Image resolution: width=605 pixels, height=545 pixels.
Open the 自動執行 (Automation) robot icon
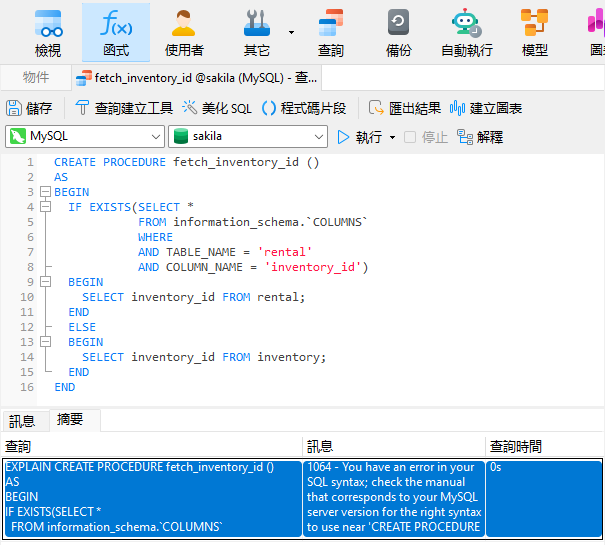point(466,32)
